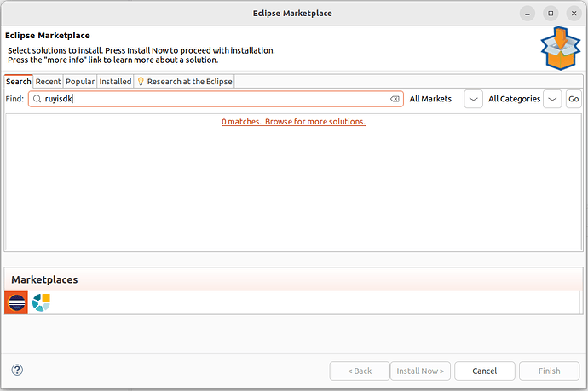Open help with the question mark icon

17,370
